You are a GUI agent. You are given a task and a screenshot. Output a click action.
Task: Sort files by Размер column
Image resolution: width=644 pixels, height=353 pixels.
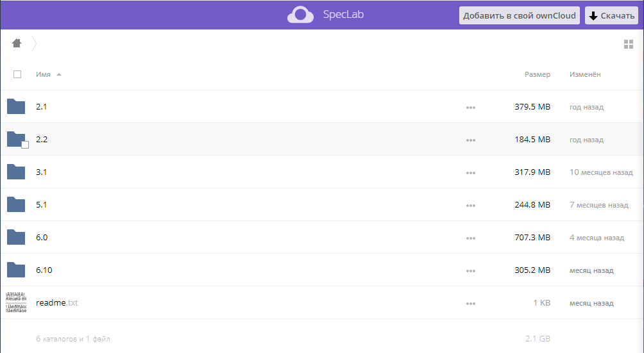538,74
